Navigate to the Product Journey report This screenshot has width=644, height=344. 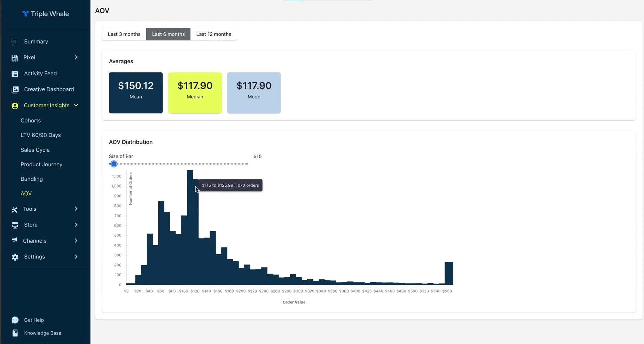coord(41,164)
